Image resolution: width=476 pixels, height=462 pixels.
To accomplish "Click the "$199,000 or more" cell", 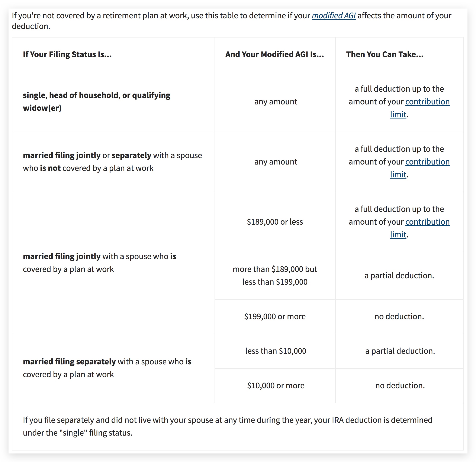I will pos(275,316).
